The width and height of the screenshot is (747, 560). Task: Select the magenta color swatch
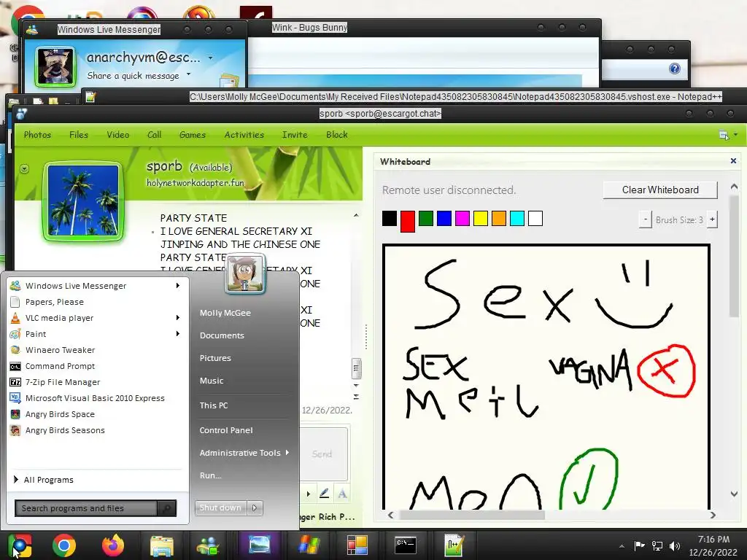coord(462,219)
